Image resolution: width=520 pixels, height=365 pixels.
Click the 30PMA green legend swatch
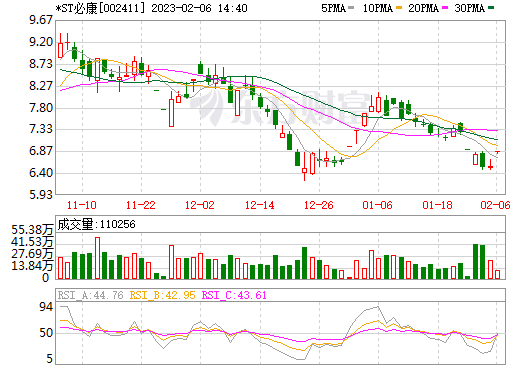pyautogui.click(x=491, y=7)
